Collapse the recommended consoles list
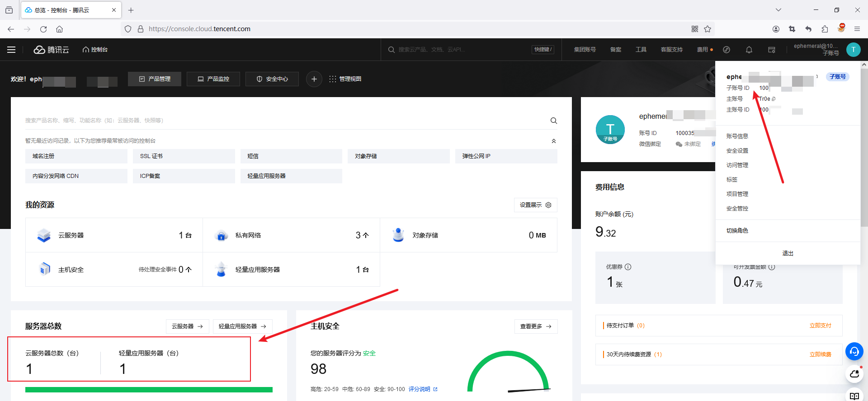Image resolution: width=868 pixels, height=401 pixels. [554, 141]
